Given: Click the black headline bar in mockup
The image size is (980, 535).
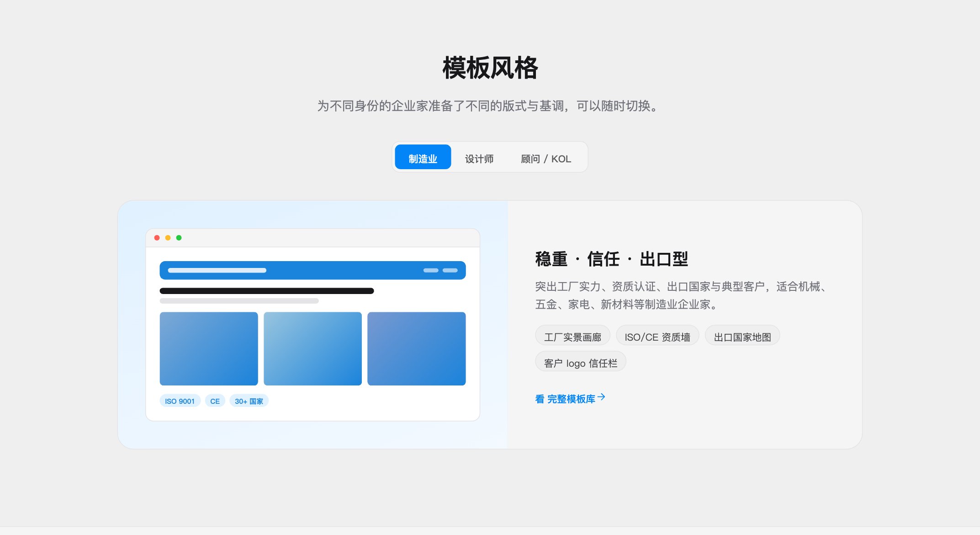Looking at the screenshot, I should (267, 291).
